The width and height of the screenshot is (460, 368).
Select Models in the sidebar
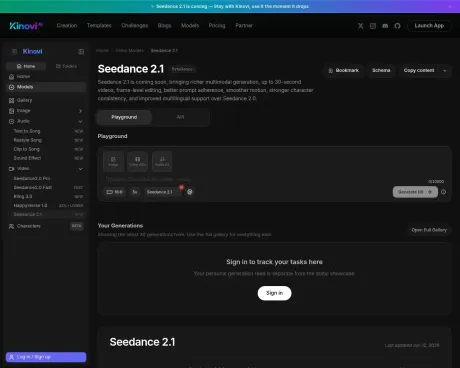(46, 87)
